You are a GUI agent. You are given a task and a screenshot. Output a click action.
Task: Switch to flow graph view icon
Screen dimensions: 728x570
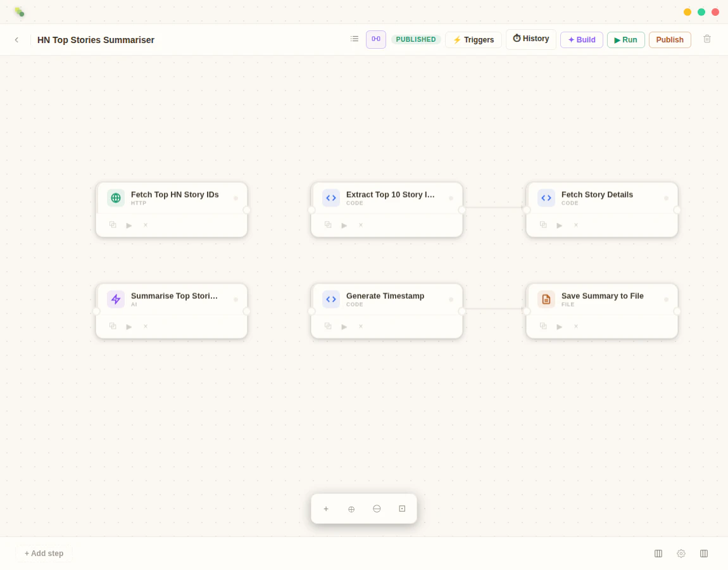coord(375,39)
